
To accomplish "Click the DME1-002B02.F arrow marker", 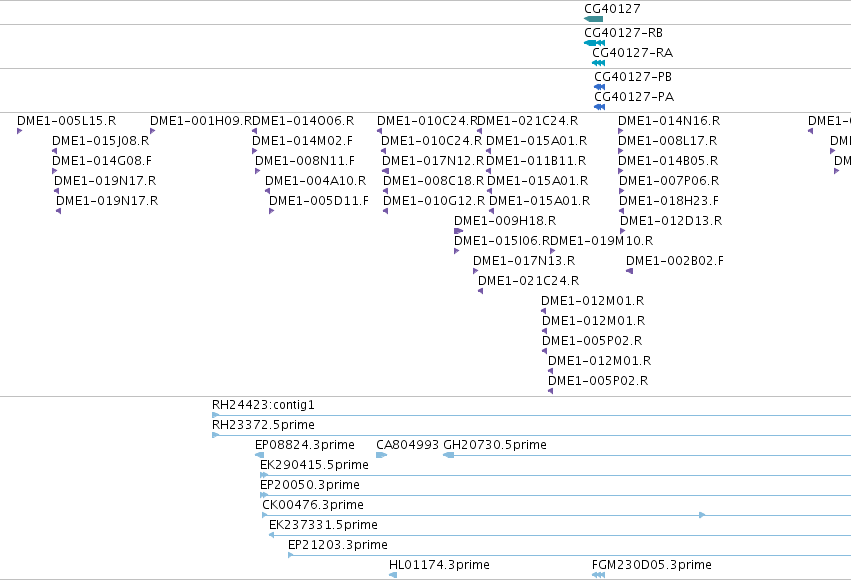I will pos(630,271).
